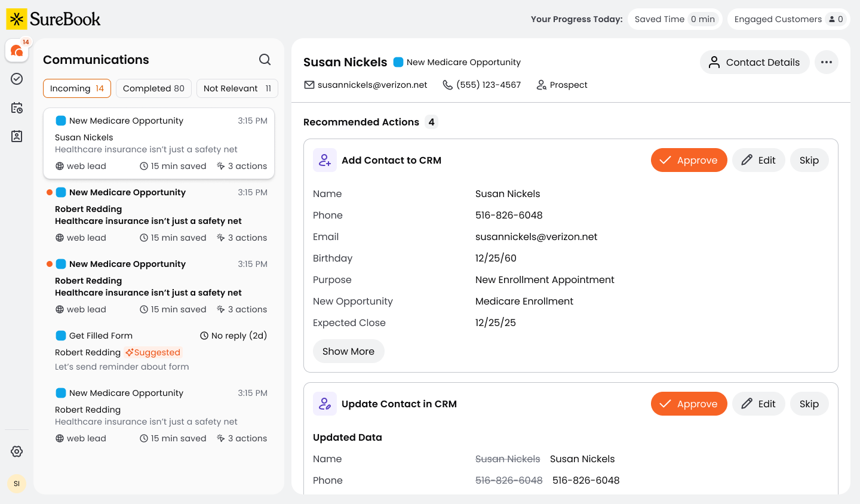Viewport: 860px width, 504px height.
Task: Switch to the Incoming 14 tab
Action: (x=77, y=88)
